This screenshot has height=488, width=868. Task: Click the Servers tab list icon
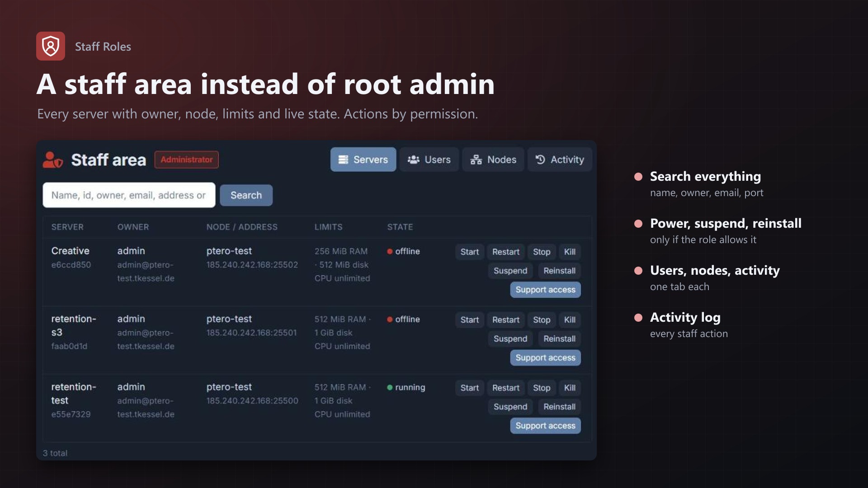tap(344, 160)
